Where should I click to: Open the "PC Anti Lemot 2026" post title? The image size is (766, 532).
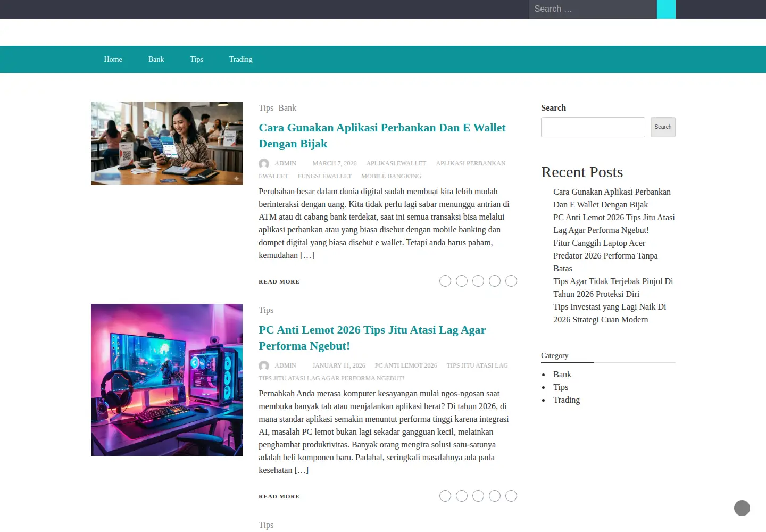(x=372, y=338)
